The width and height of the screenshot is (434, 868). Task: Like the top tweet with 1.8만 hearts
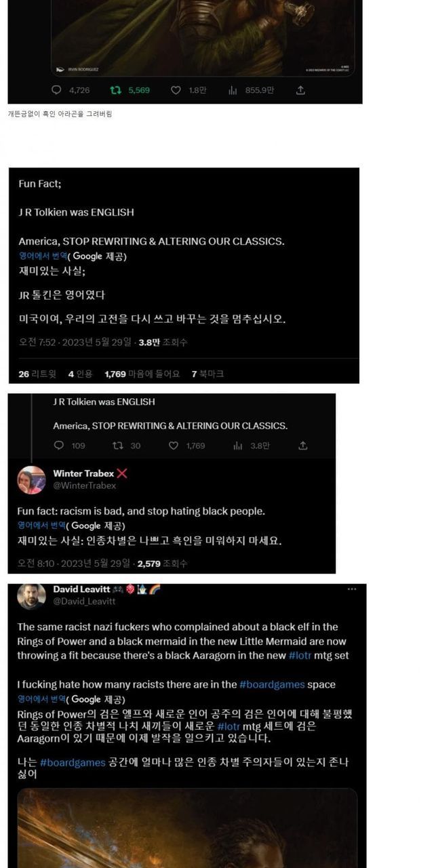coord(176,90)
